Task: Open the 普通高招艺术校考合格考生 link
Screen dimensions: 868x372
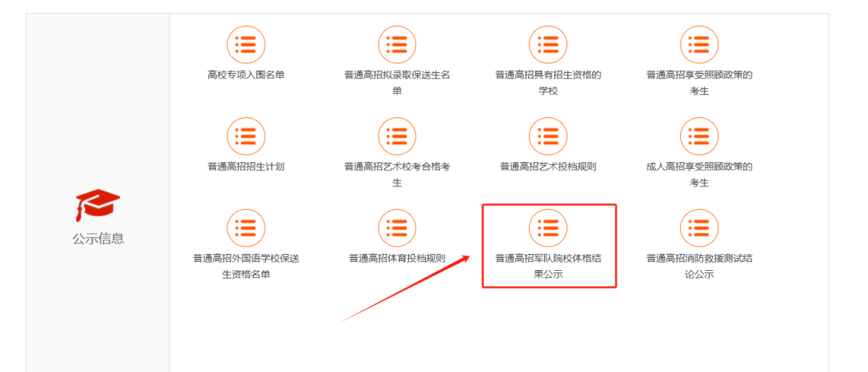Action: click(x=397, y=174)
